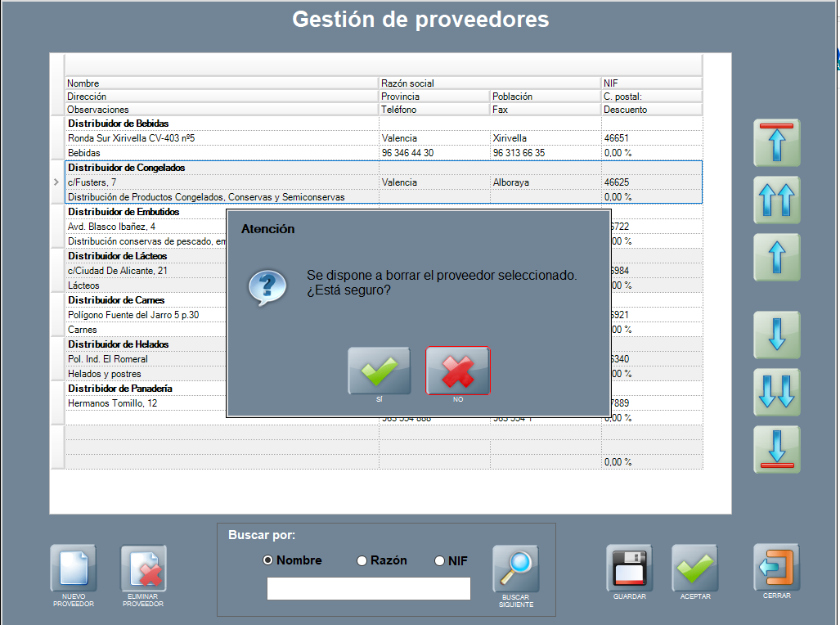The height and width of the screenshot is (625, 840).
Task: Page down with the double down arrows
Action: pyautogui.click(x=776, y=392)
